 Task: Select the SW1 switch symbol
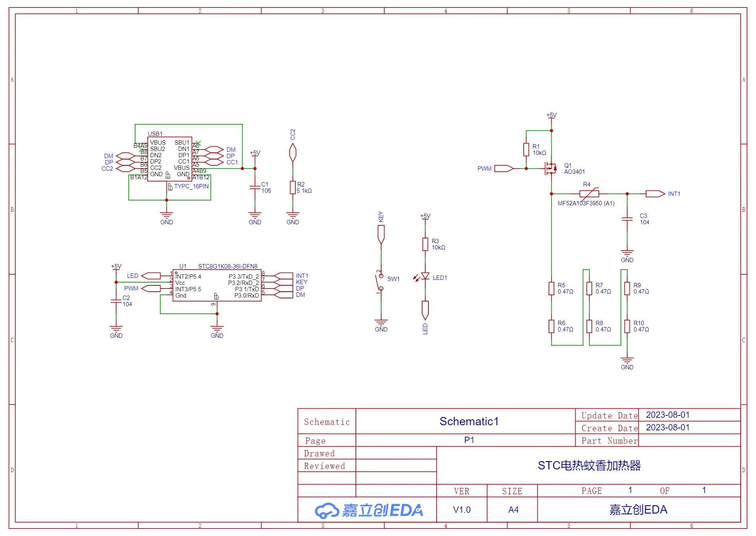tap(380, 282)
